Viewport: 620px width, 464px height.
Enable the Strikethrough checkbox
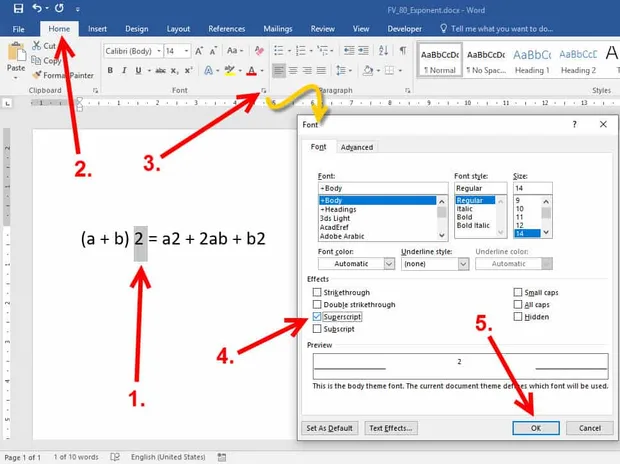(x=317, y=292)
